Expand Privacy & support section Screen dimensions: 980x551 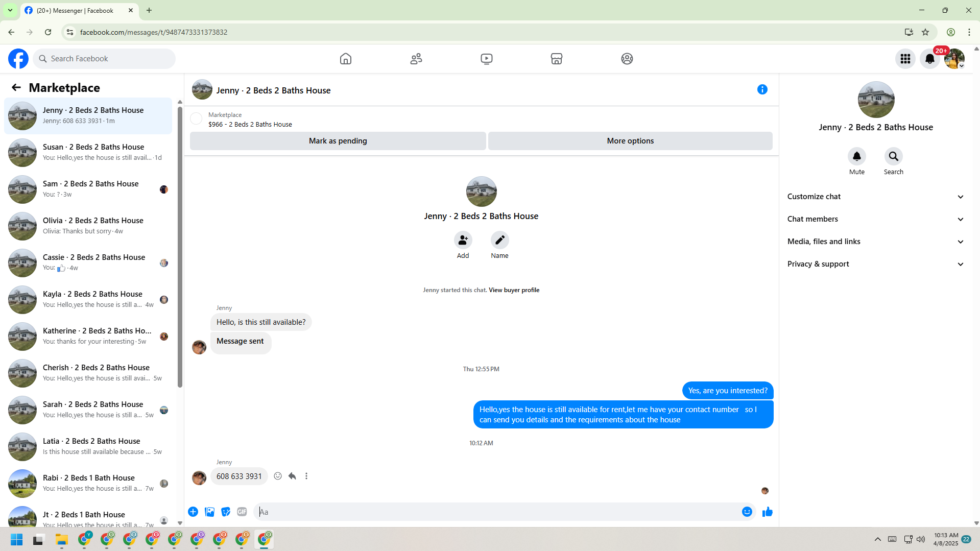click(876, 264)
